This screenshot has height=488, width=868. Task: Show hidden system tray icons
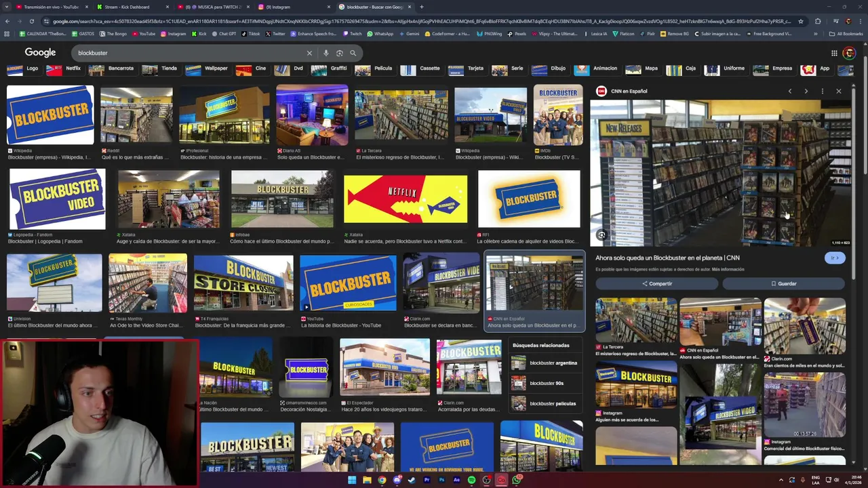781,480
